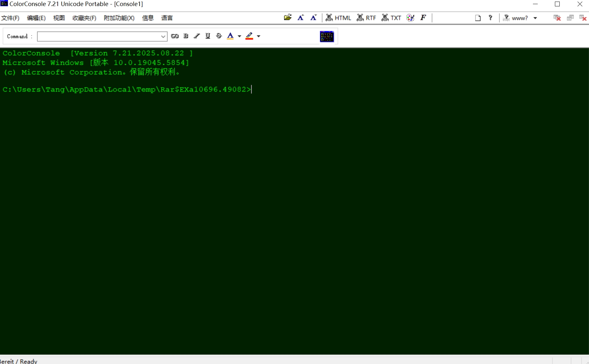589x364 pixels.
Task: Click the cascade windows icon
Action: (570, 18)
